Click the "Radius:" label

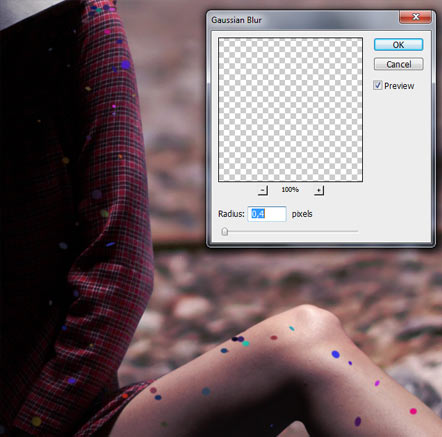[231, 214]
